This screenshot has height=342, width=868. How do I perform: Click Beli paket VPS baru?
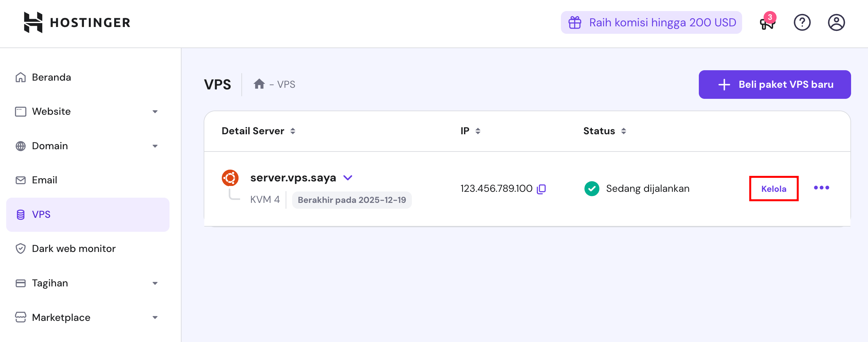pos(774,85)
